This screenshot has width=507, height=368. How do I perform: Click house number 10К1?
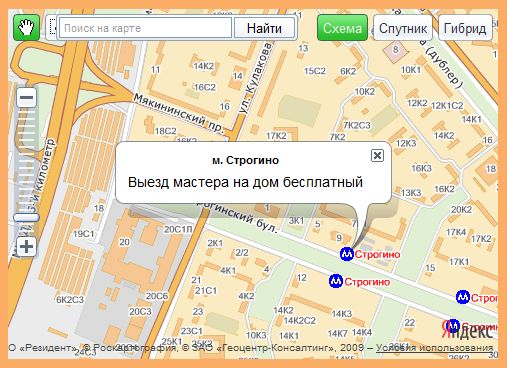coord(411,70)
